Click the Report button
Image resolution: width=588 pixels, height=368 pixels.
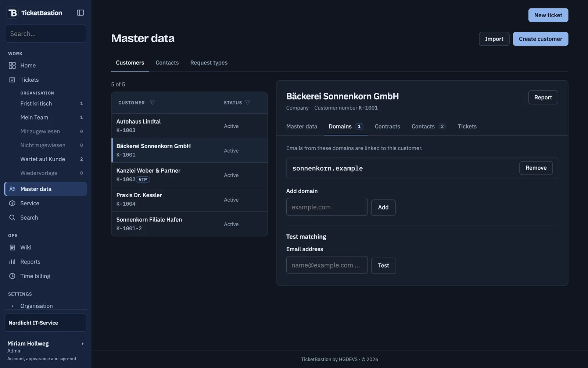coord(543,98)
